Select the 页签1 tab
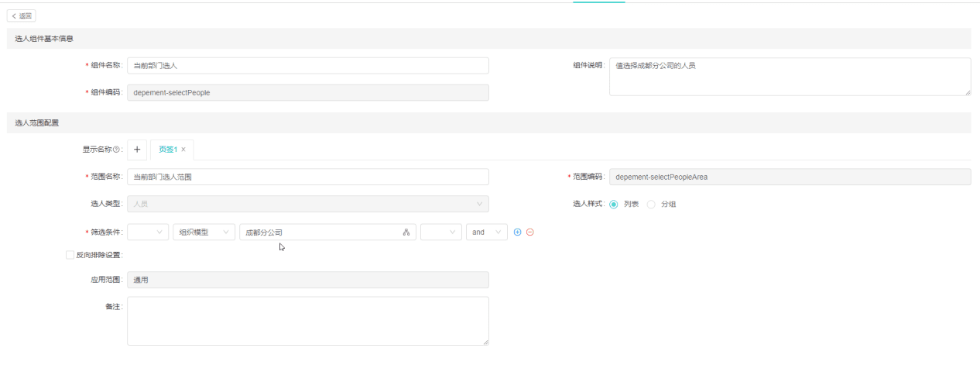Screen dimensions: 980x372 (168, 150)
